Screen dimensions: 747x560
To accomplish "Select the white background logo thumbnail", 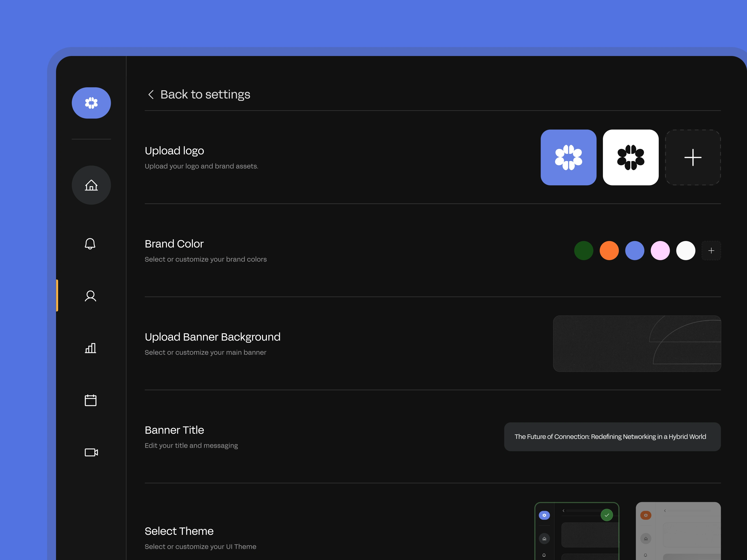I will pos(631,157).
